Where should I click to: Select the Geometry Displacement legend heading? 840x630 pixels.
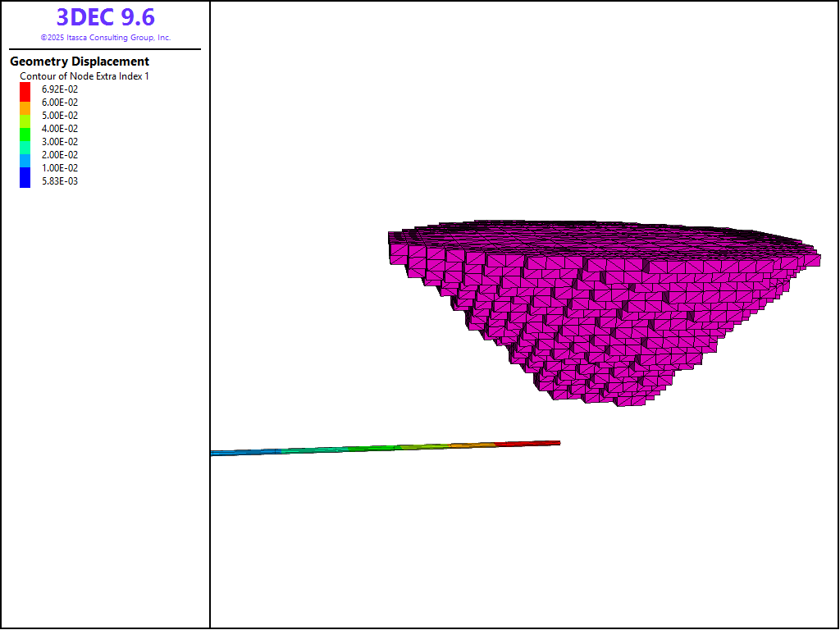(80, 62)
